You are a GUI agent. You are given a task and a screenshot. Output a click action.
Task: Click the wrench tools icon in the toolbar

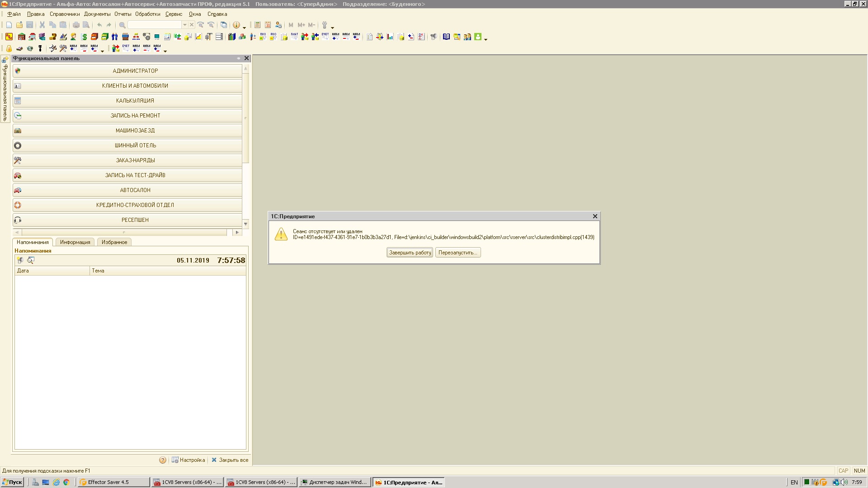324,25
